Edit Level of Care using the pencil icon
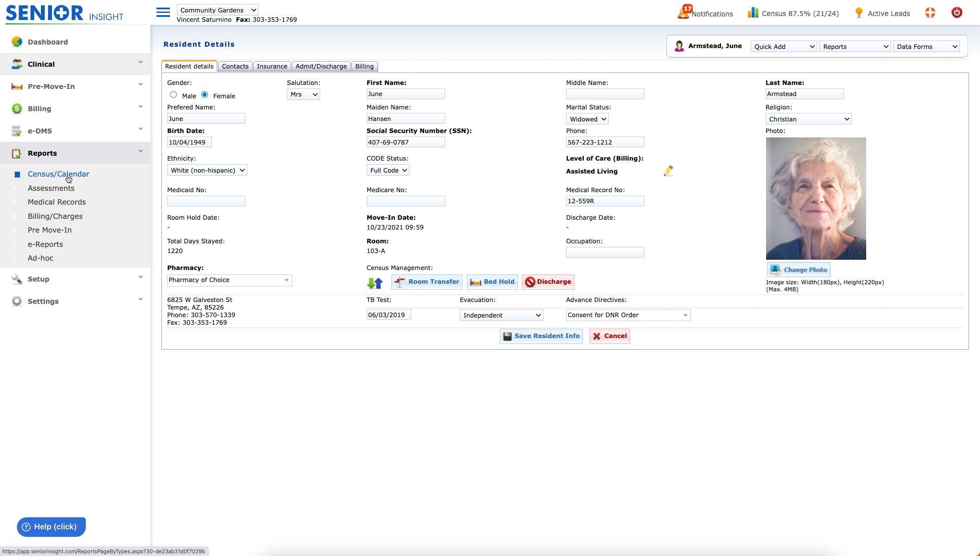 pyautogui.click(x=668, y=171)
